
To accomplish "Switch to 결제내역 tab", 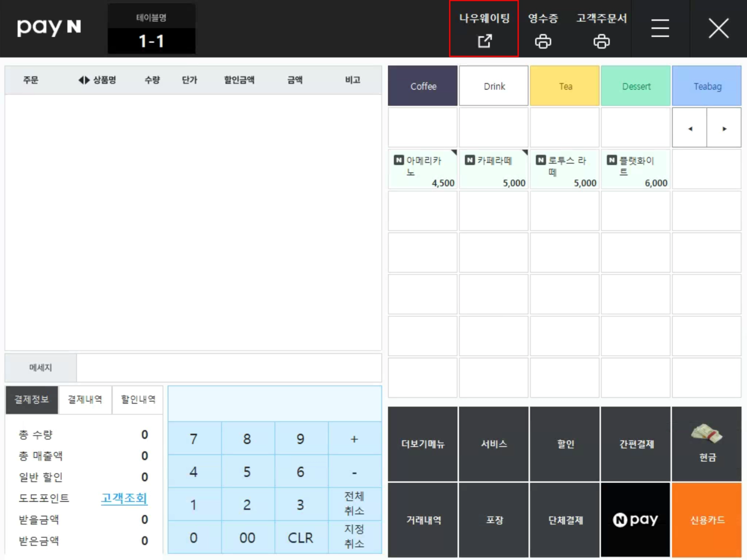I will click(85, 399).
